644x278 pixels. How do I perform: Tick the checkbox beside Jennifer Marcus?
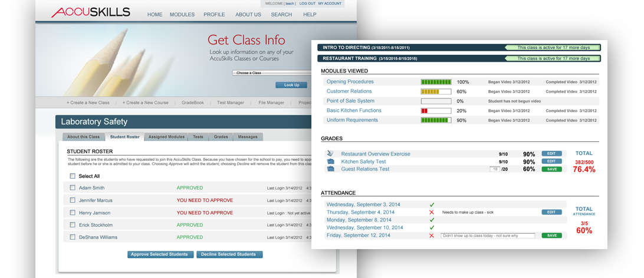click(73, 200)
